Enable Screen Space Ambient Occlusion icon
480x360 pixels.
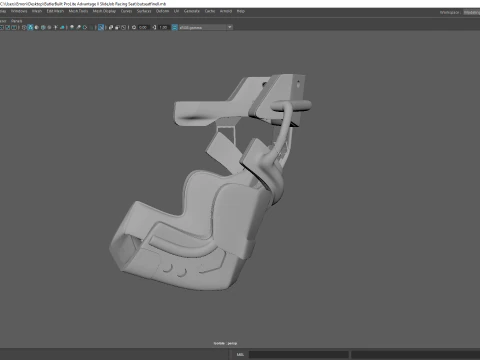coord(72,27)
